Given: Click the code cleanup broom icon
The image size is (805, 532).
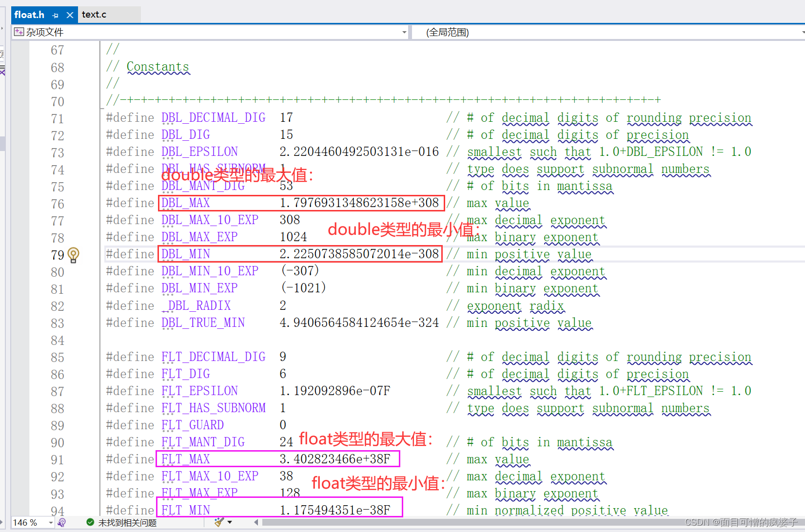Looking at the screenshot, I should pyautogui.click(x=219, y=522).
